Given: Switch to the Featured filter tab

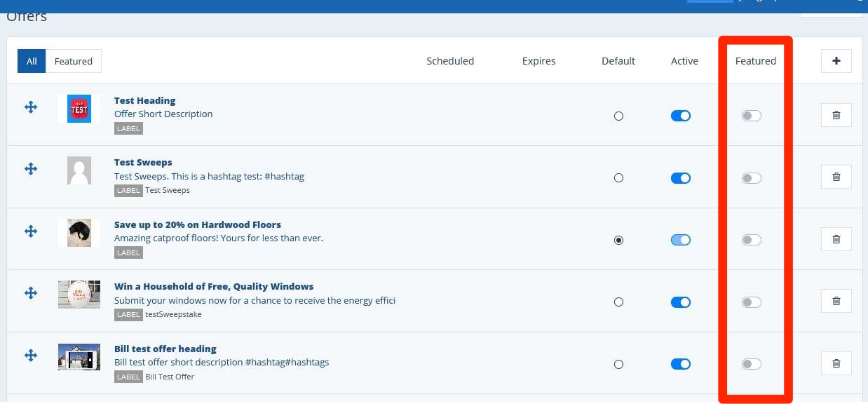Looking at the screenshot, I should (x=74, y=61).
